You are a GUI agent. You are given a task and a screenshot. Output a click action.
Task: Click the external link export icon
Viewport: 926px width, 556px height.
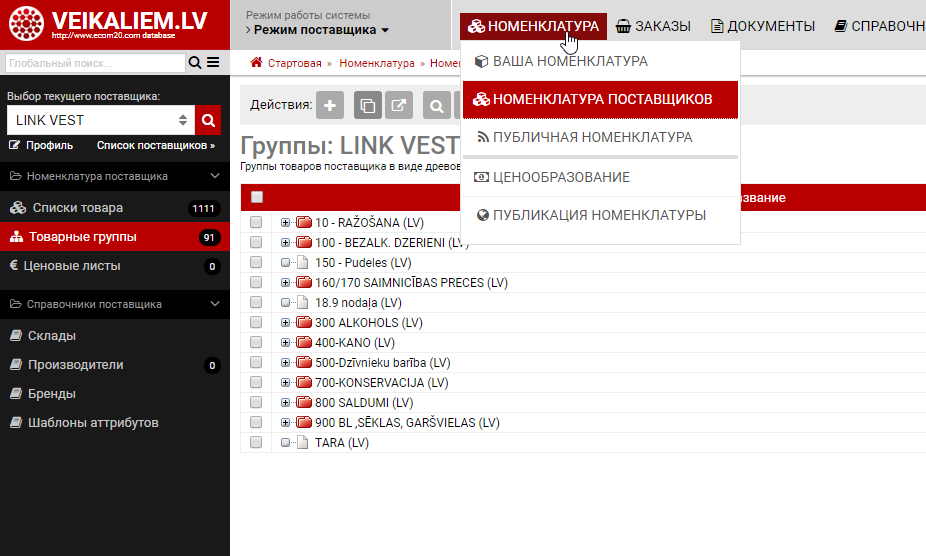(x=399, y=105)
